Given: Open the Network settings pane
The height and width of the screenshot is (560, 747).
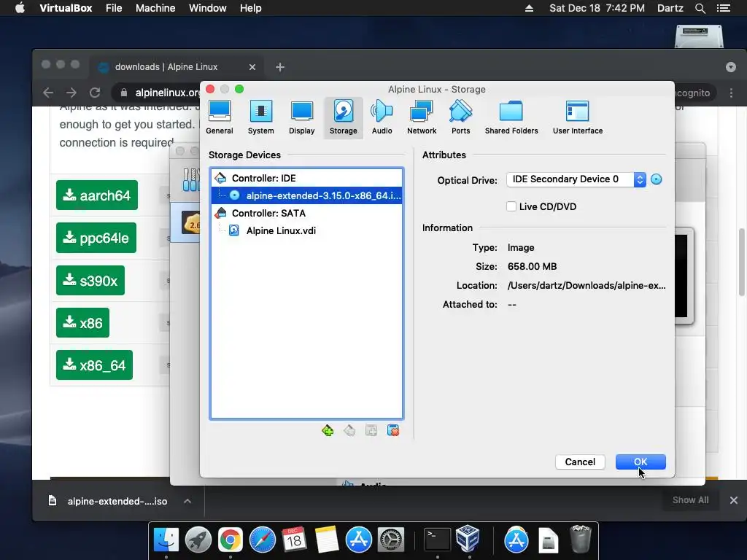Looking at the screenshot, I should (422, 117).
